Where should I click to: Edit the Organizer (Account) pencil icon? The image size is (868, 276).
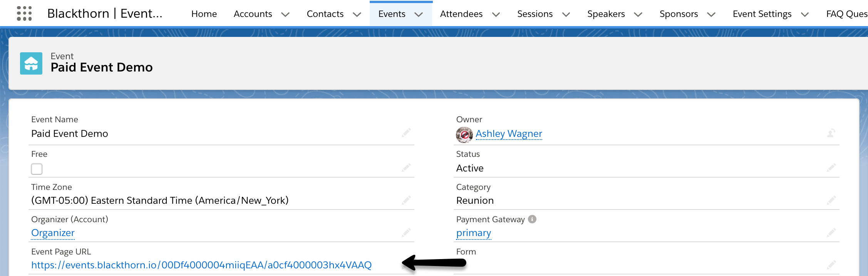406,233
